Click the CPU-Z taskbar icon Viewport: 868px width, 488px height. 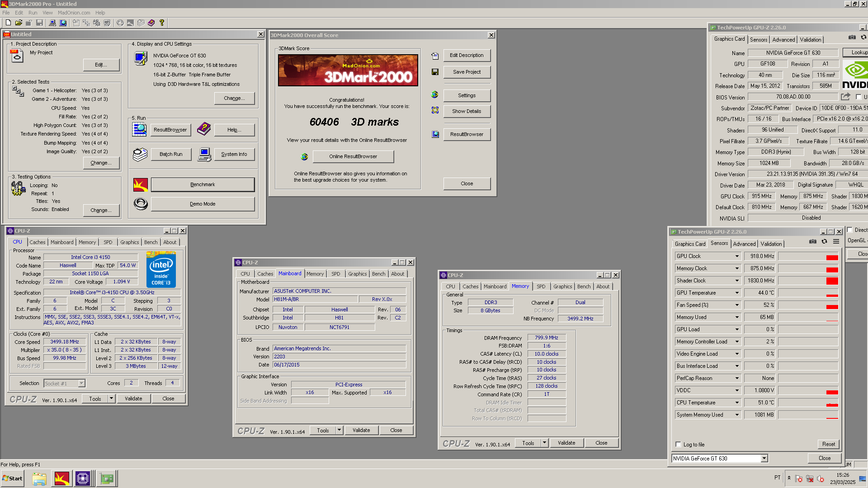tap(83, 478)
